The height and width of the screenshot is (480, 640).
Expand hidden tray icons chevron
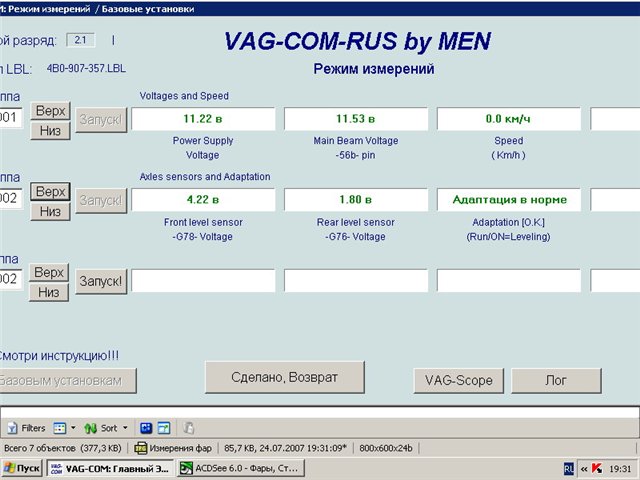pos(584,469)
